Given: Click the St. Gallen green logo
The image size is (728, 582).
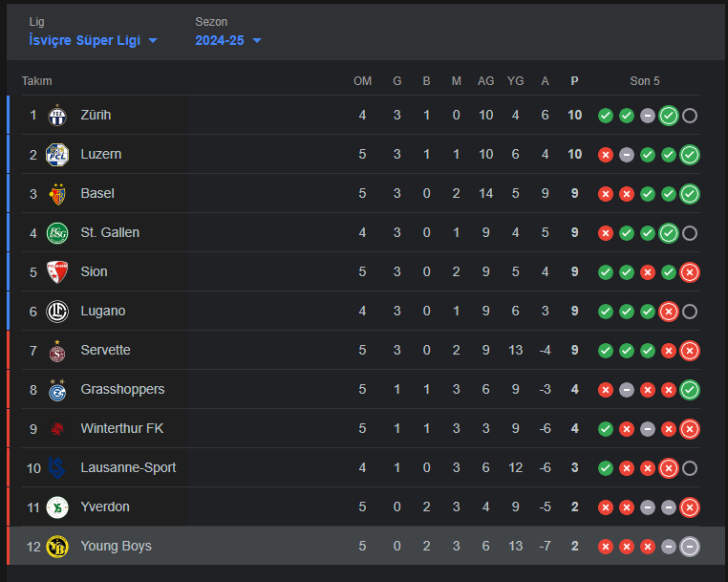Looking at the screenshot, I should [x=57, y=232].
